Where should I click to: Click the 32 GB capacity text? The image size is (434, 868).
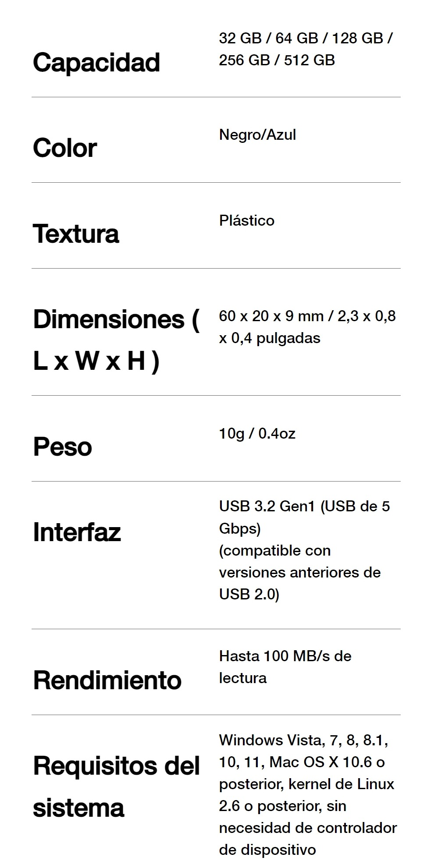coord(240,39)
